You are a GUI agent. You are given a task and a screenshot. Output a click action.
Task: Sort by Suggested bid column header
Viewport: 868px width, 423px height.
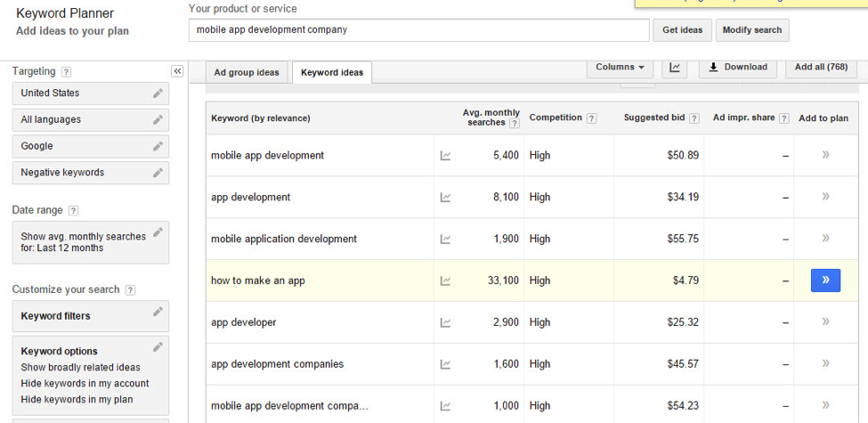pos(654,118)
